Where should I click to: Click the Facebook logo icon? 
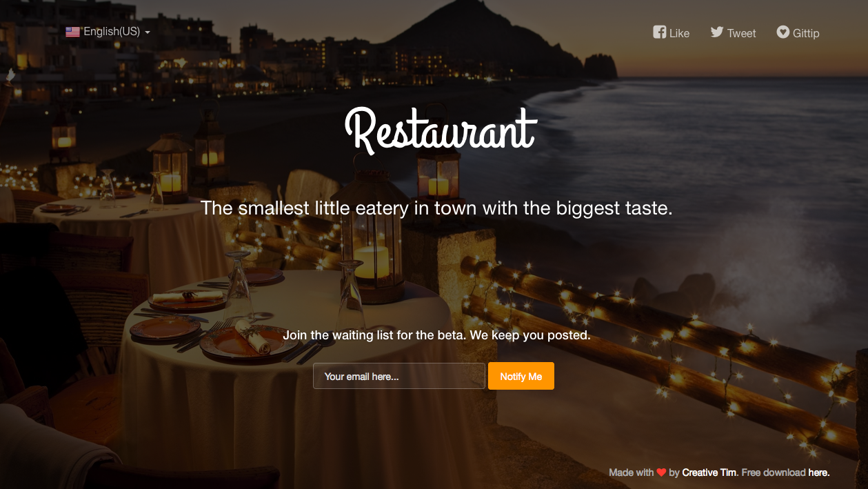pyautogui.click(x=660, y=32)
